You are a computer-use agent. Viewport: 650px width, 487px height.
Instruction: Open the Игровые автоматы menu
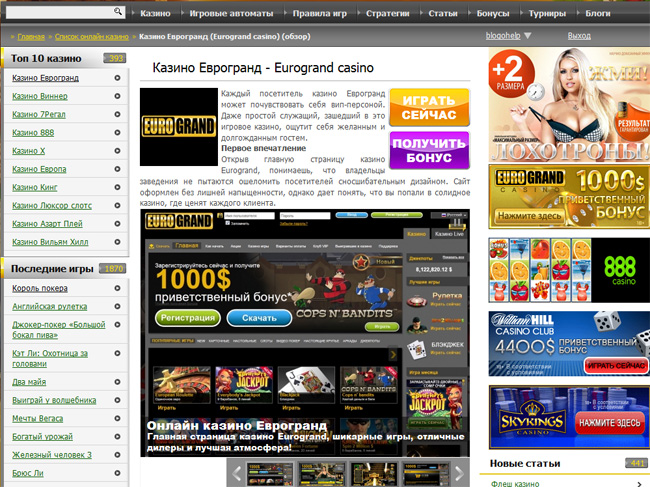[x=231, y=14]
